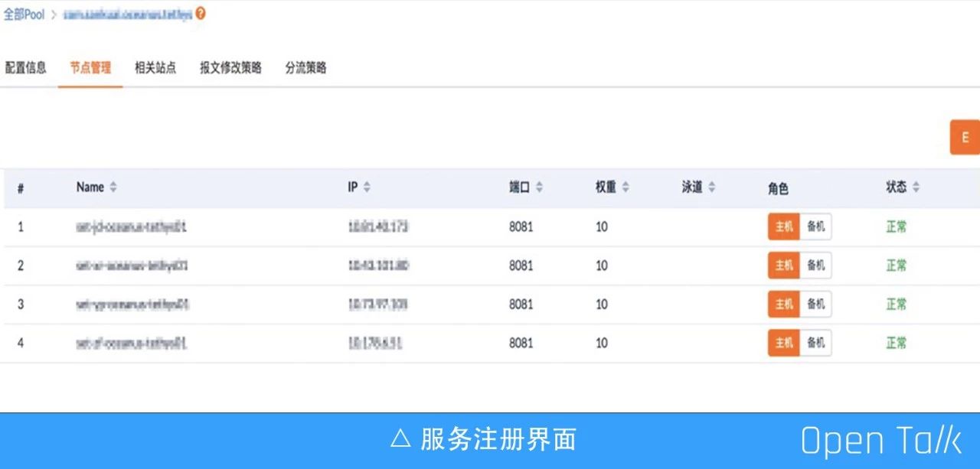
Task: Sort by IP column arrows
Action: coord(366,187)
